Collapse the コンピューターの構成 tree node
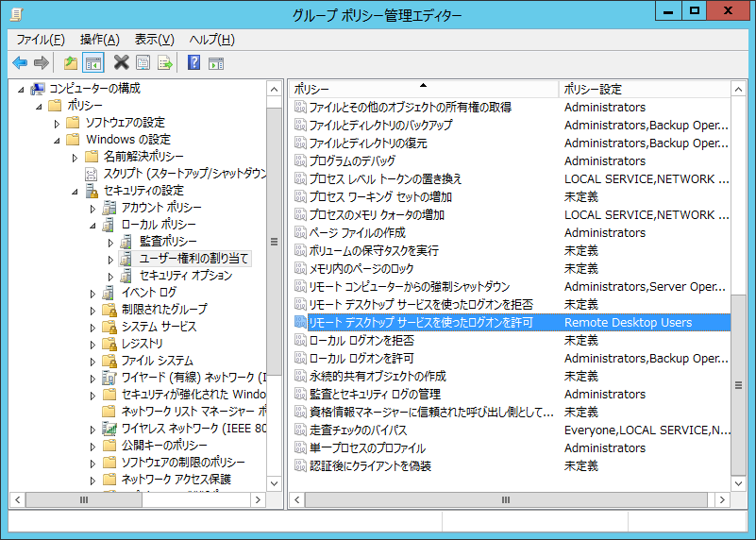756x540 pixels. click(x=23, y=89)
